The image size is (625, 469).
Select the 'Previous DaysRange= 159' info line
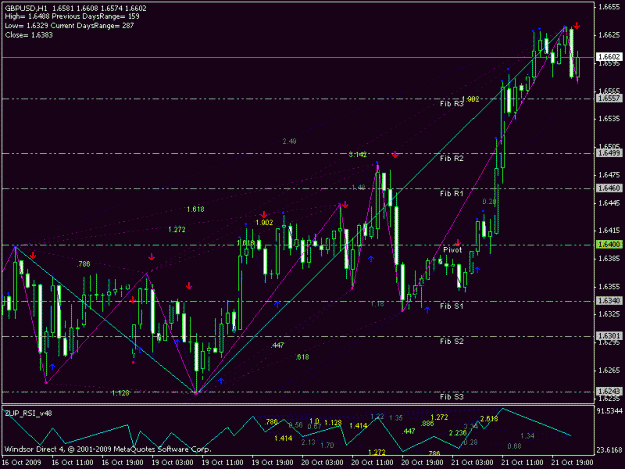96,17
